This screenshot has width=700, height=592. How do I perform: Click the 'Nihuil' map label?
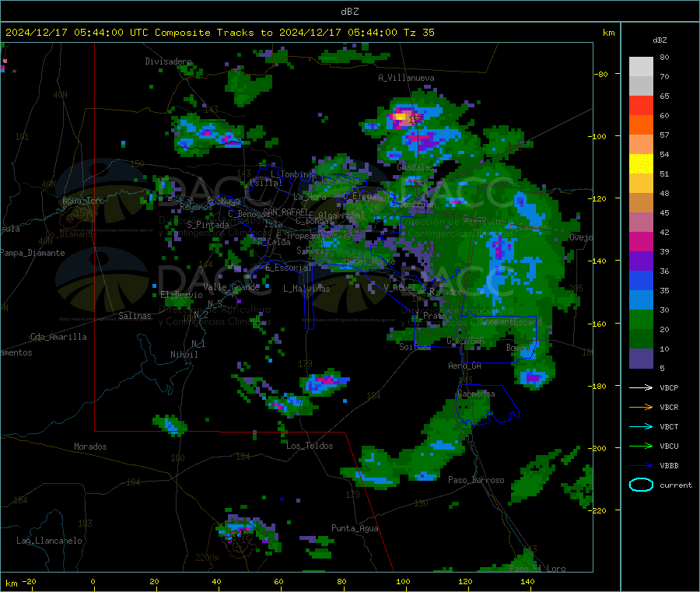click(x=184, y=355)
